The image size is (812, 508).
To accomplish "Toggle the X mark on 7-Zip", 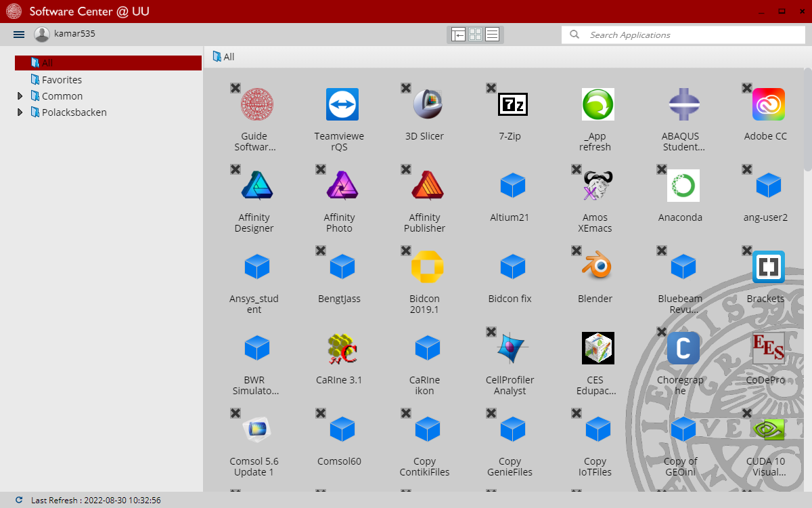I will click(491, 88).
